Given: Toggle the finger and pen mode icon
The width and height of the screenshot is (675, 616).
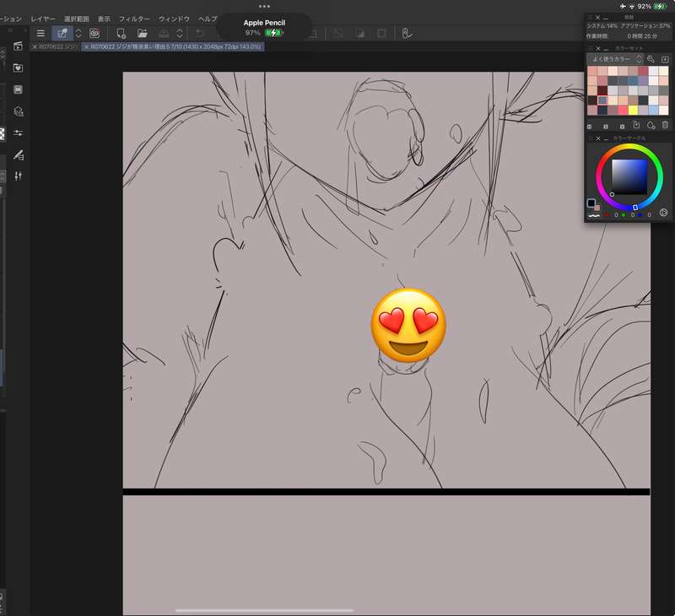Looking at the screenshot, I should (407, 34).
